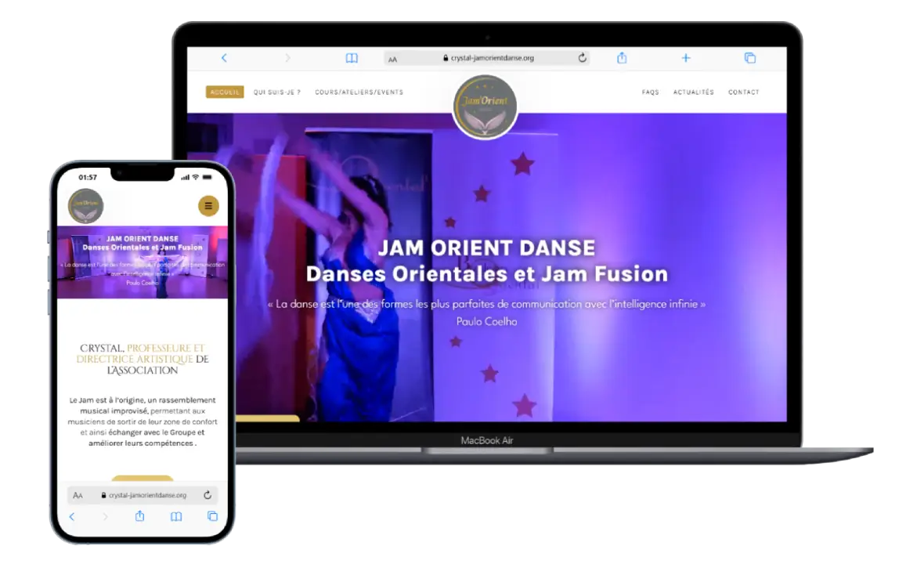Tap the bookmarks icon on the phone's bottom toolbar
The height and width of the screenshot is (564, 924).
(176, 516)
